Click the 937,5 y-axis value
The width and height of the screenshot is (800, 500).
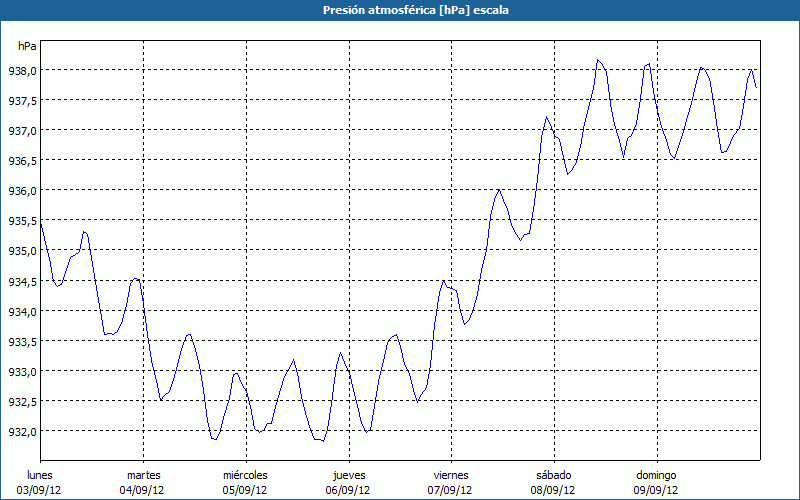[x=23, y=101]
